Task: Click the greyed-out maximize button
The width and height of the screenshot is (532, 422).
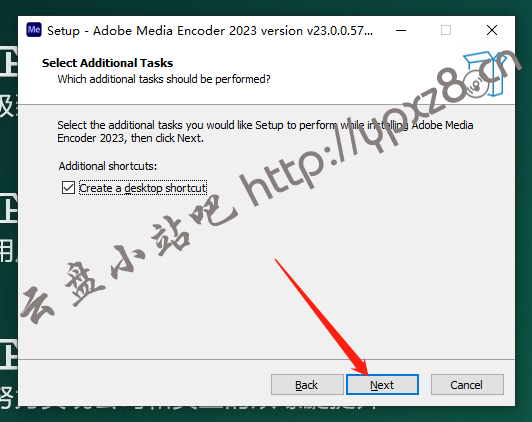Action: click(446, 30)
